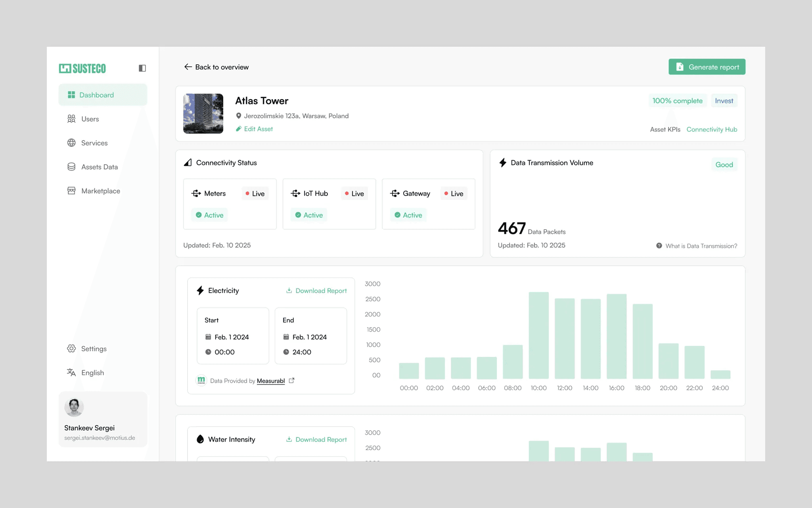Open Assets Data in sidebar
This screenshot has height=508, width=812.
tap(99, 167)
